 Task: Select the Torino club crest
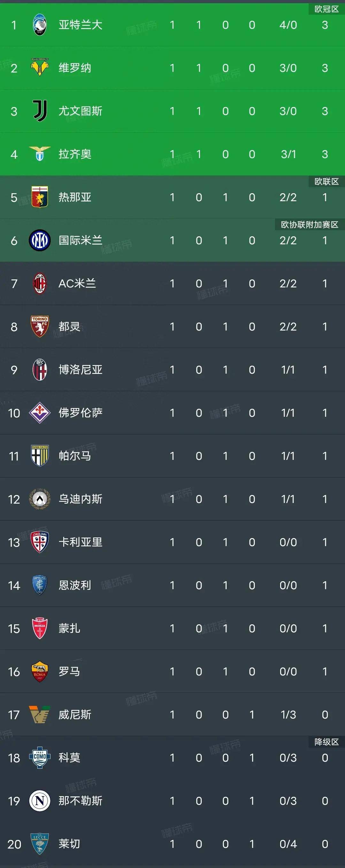click(x=39, y=326)
